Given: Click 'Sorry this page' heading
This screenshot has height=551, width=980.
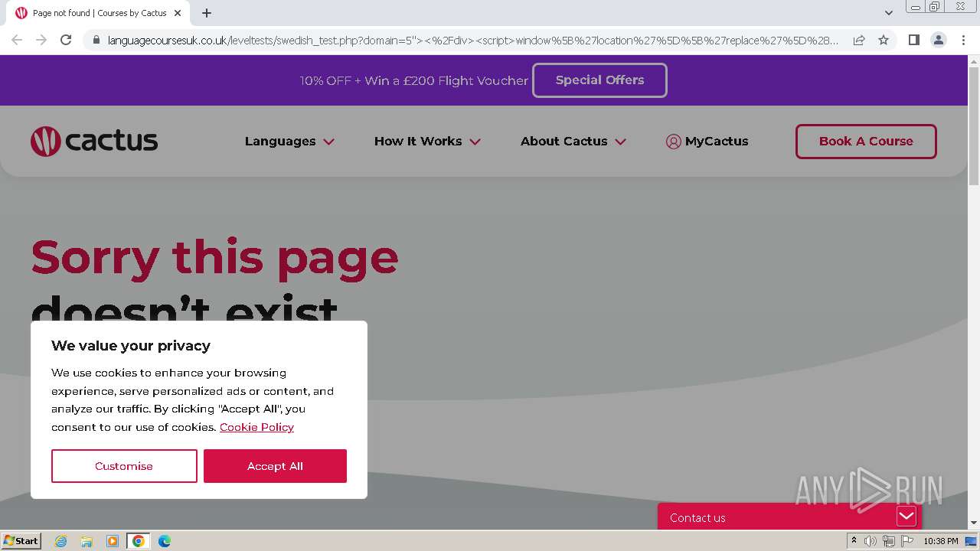Looking at the screenshot, I should pyautogui.click(x=214, y=257).
